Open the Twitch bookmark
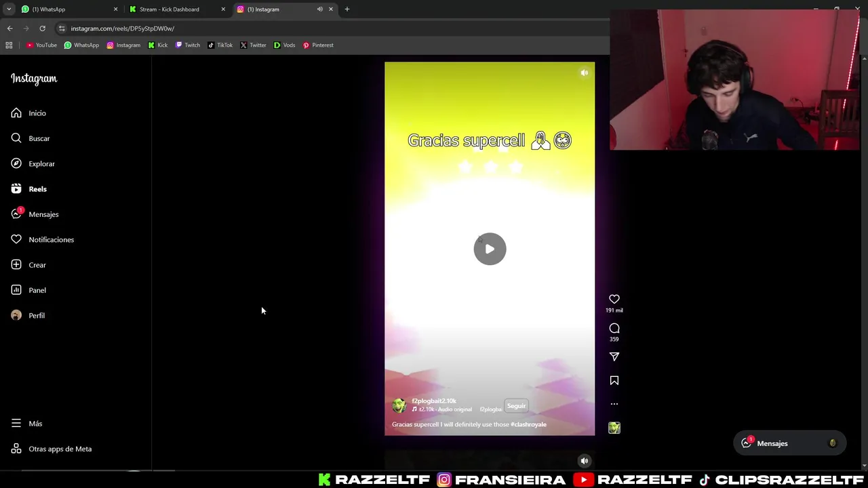Screen dimensions: 868x488 pyautogui.click(x=188, y=45)
